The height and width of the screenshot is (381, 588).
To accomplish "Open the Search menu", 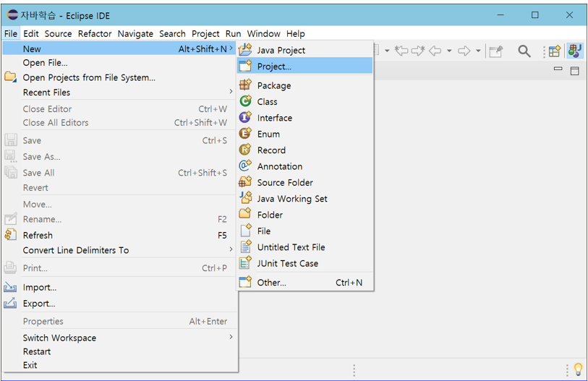I will pos(172,34).
